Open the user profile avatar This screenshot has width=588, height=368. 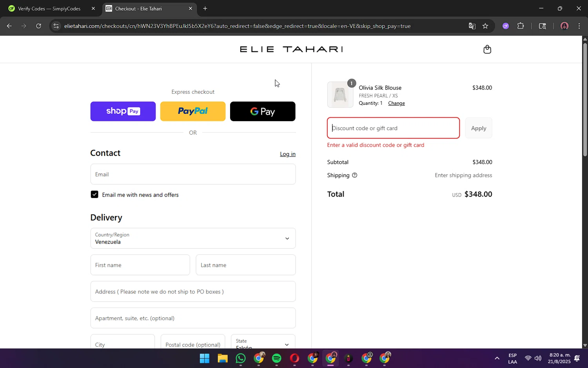(564, 26)
